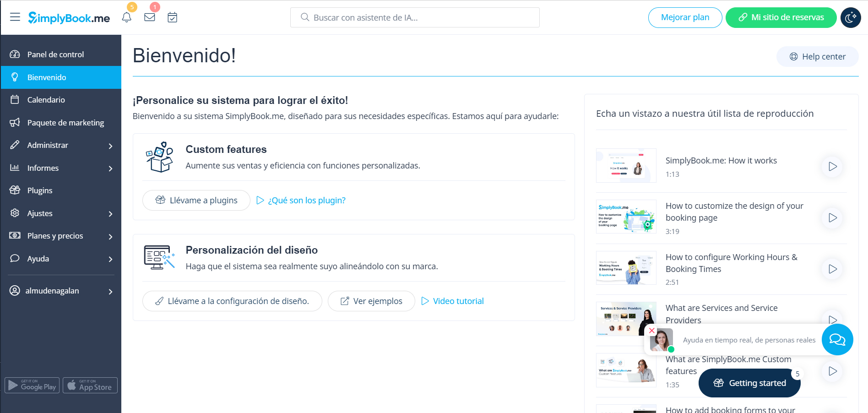Image resolution: width=868 pixels, height=413 pixels.
Task: Open the notifications bell with 5 alerts
Action: click(127, 17)
